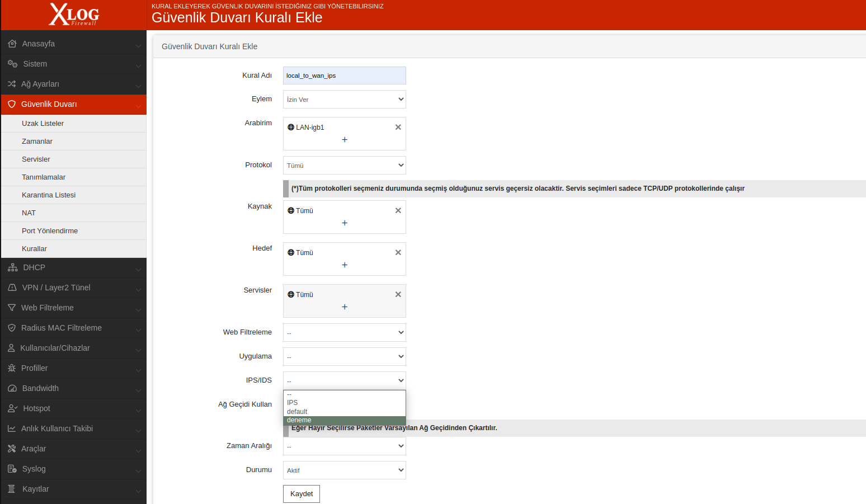Viewport: 866px width, 504px height.
Task: Click the Sistem gears icon
Action: click(12, 64)
